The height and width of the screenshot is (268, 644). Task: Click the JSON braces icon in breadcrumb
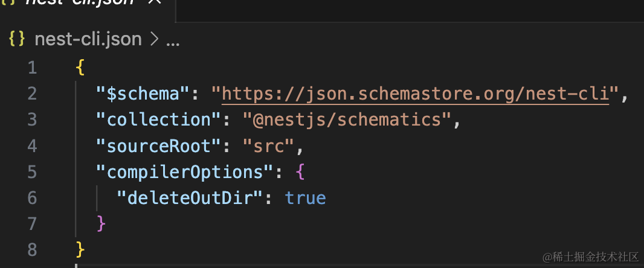click(17, 39)
